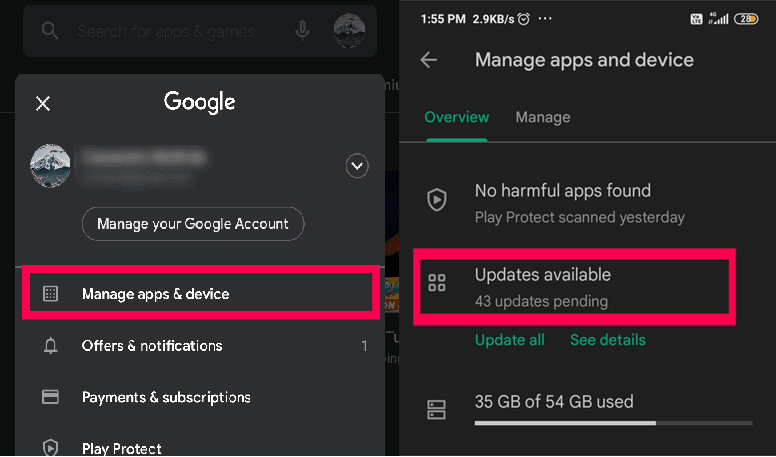This screenshot has width=776, height=457.
Task: Click the Update all link
Action: coord(510,340)
